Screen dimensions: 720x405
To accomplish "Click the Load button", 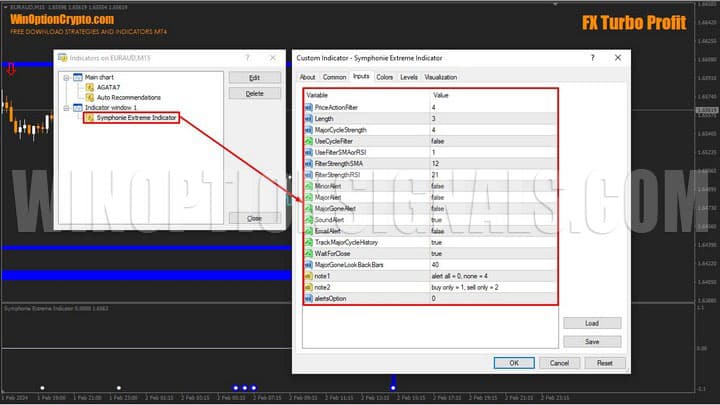I will tap(592, 324).
